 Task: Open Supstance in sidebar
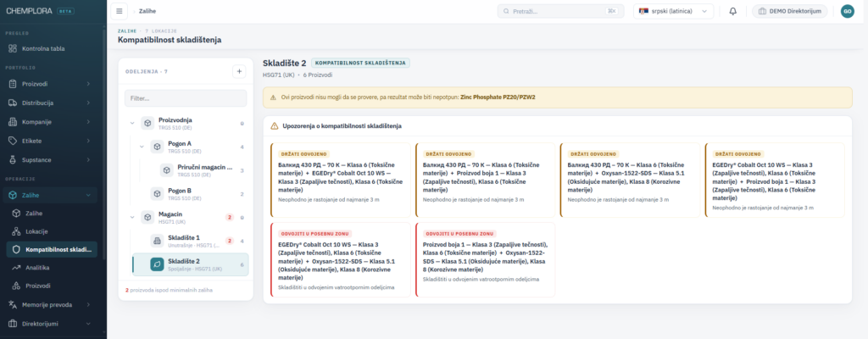click(50, 159)
